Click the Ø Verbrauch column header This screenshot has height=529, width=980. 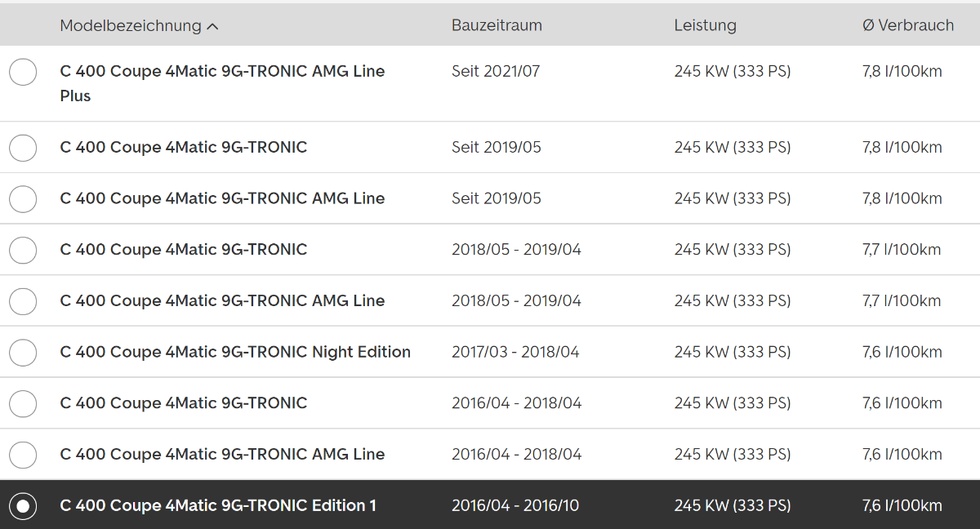(x=907, y=25)
